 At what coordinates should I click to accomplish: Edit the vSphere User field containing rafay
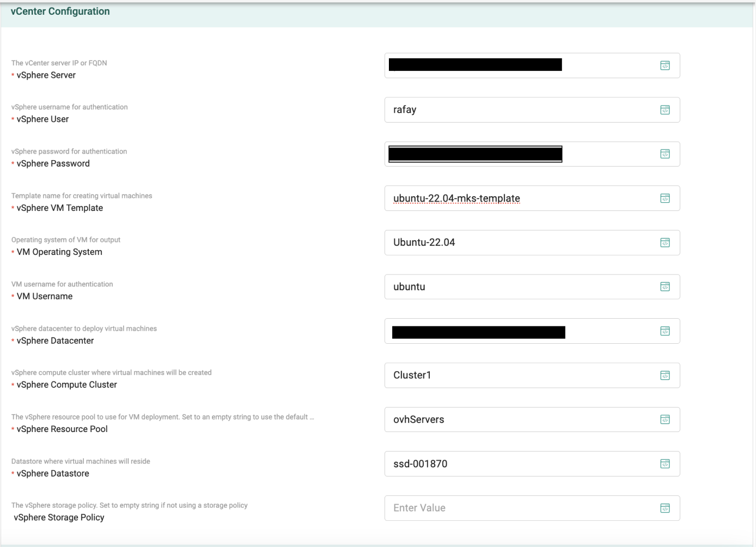pyautogui.click(x=532, y=110)
